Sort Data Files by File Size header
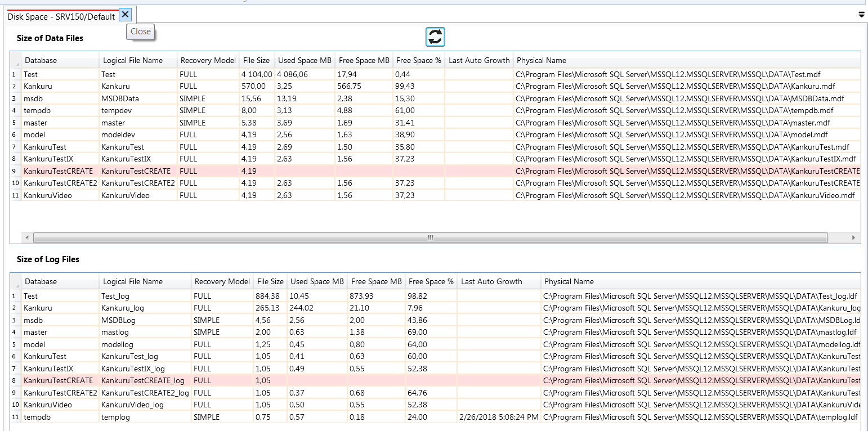Screen dimensions: 868x431 [x=257, y=60]
